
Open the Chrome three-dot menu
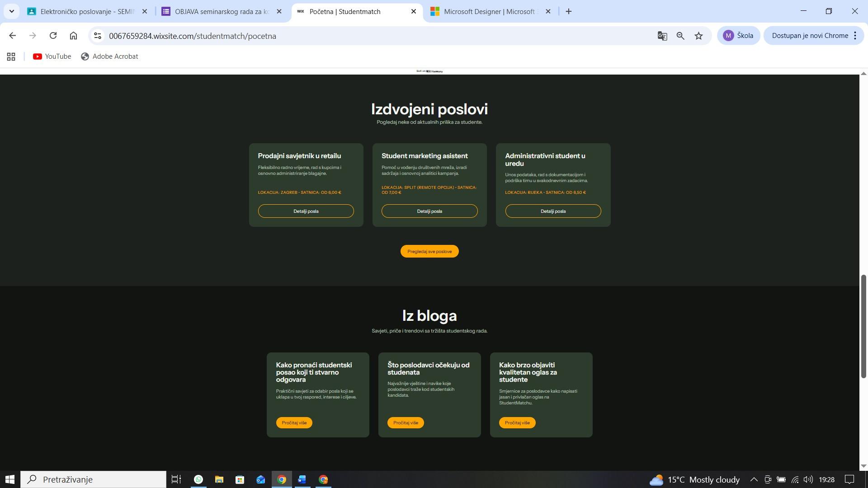click(x=855, y=36)
